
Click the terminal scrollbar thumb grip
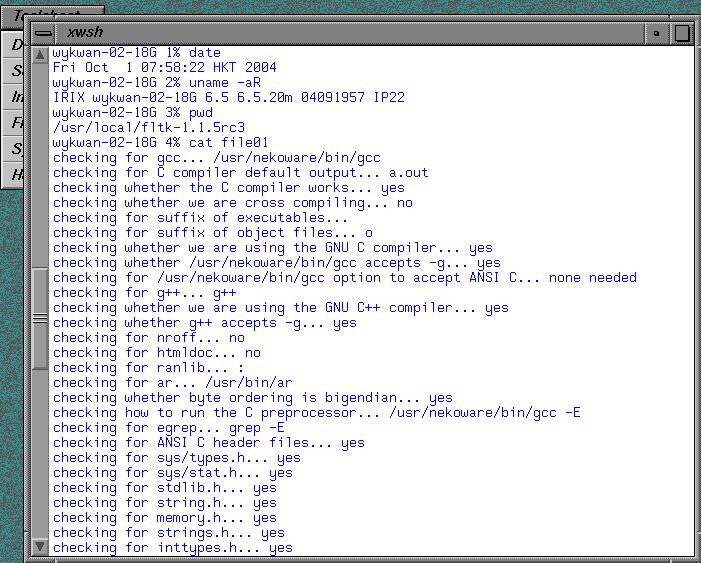[x=40, y=318]
